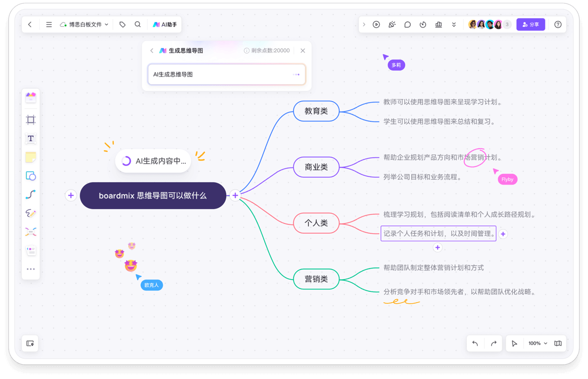Select the Pen drawing tool

coord(31,213)
